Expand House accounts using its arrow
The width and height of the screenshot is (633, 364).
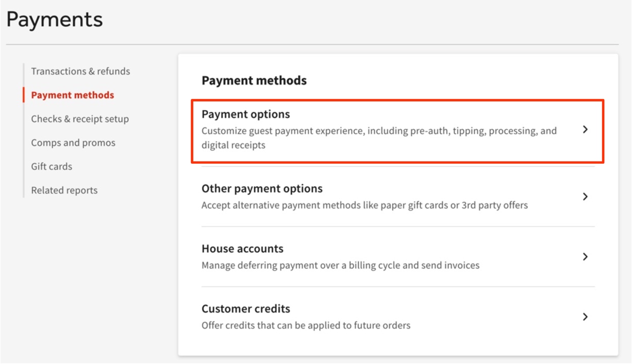[x=585, y=257]
